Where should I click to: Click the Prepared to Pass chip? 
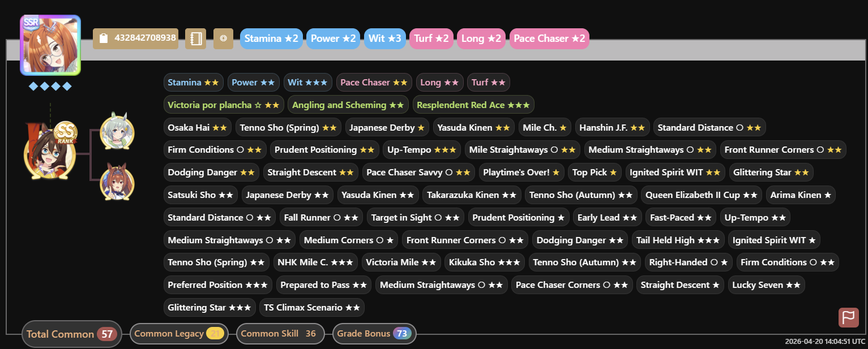(324, 285)
